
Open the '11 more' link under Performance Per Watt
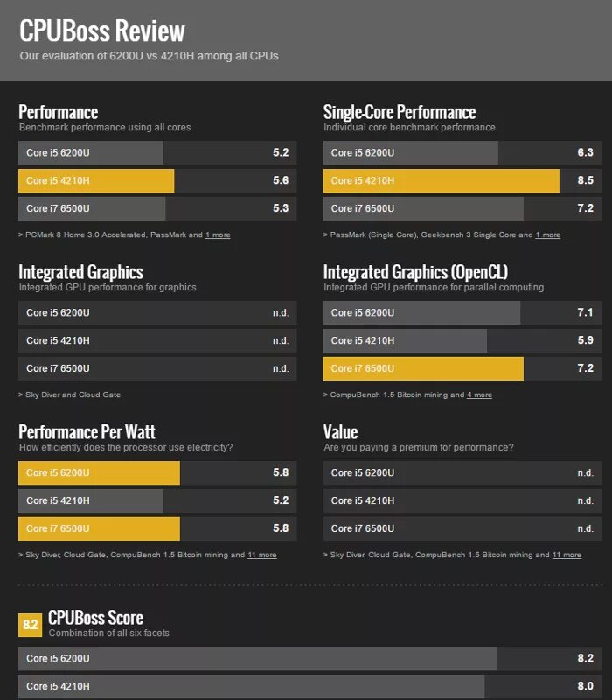pyautogui.click(x=261, y=555)
